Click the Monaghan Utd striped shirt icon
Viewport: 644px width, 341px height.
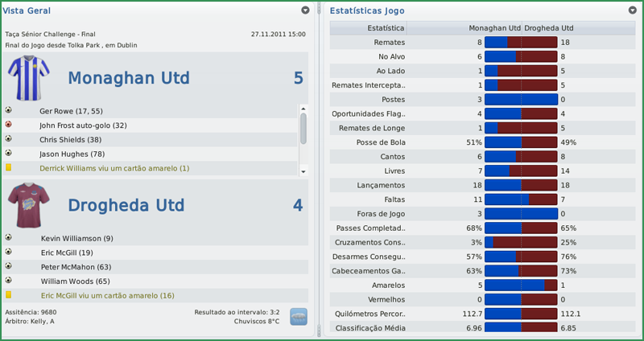pos(29,78)
